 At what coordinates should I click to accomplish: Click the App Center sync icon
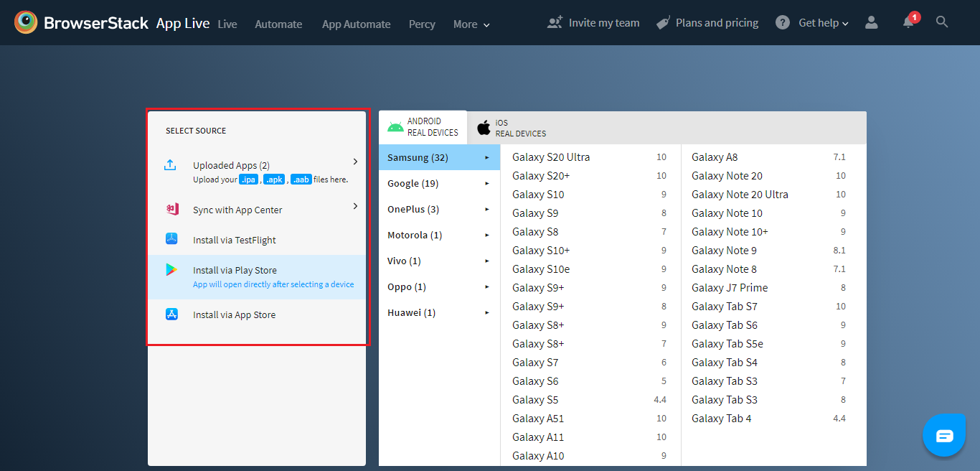(171, 210)
